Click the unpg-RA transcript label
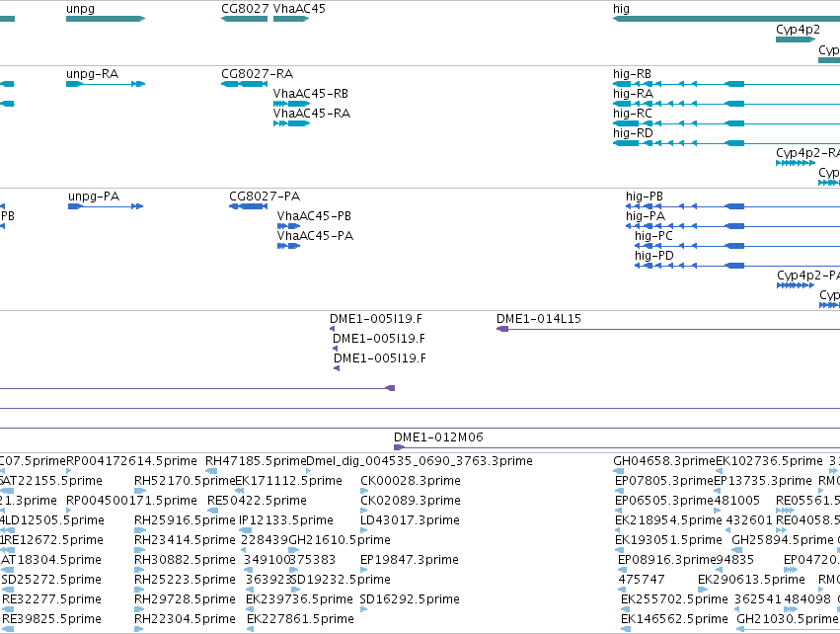This screenshot has height=634, width=840. tap(92, 74)
